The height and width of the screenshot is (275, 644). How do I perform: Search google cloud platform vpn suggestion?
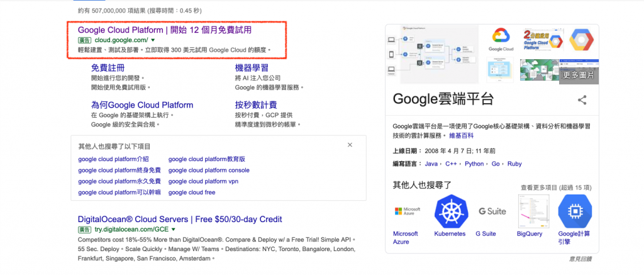(203, 181)
